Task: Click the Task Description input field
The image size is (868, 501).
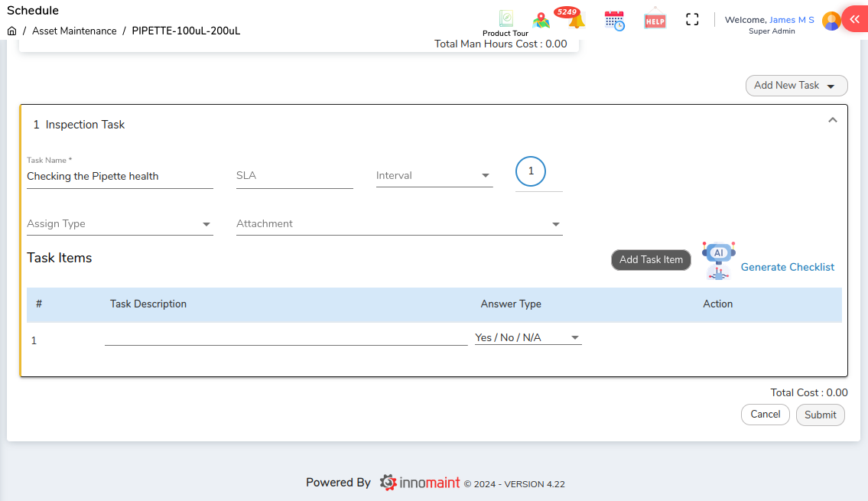Action: tap(285, 337)
